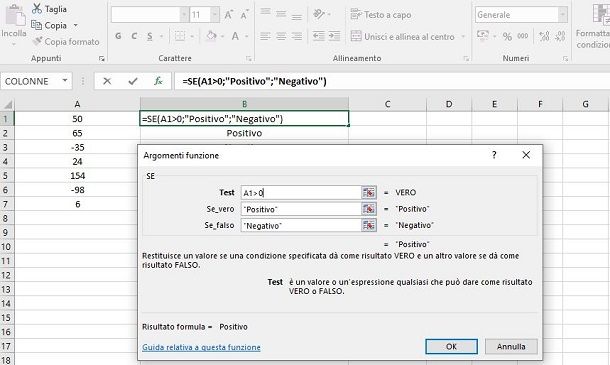Screen dimensions: 610x365
Task: Open the Unisci e allinea dropdown arrow
Action: pyautogui.click(x=463, y=37)
